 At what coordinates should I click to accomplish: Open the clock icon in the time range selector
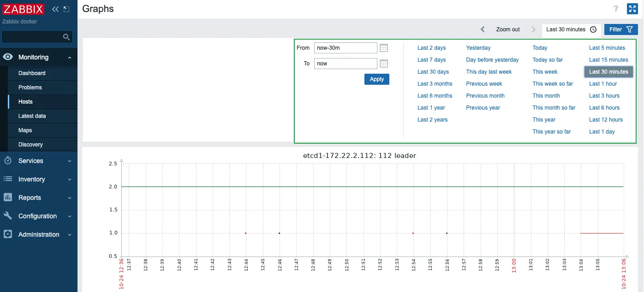(593, 29)
